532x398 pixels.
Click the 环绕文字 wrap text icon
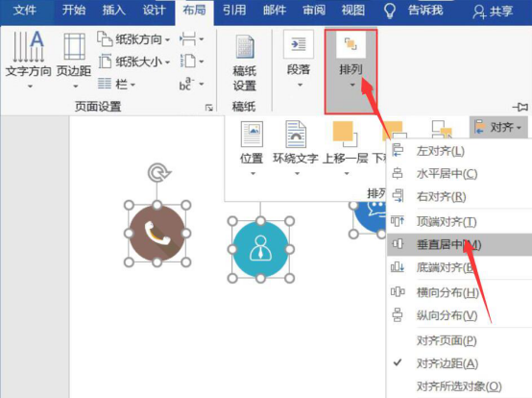pyautogui.click(x=296, y=135)
